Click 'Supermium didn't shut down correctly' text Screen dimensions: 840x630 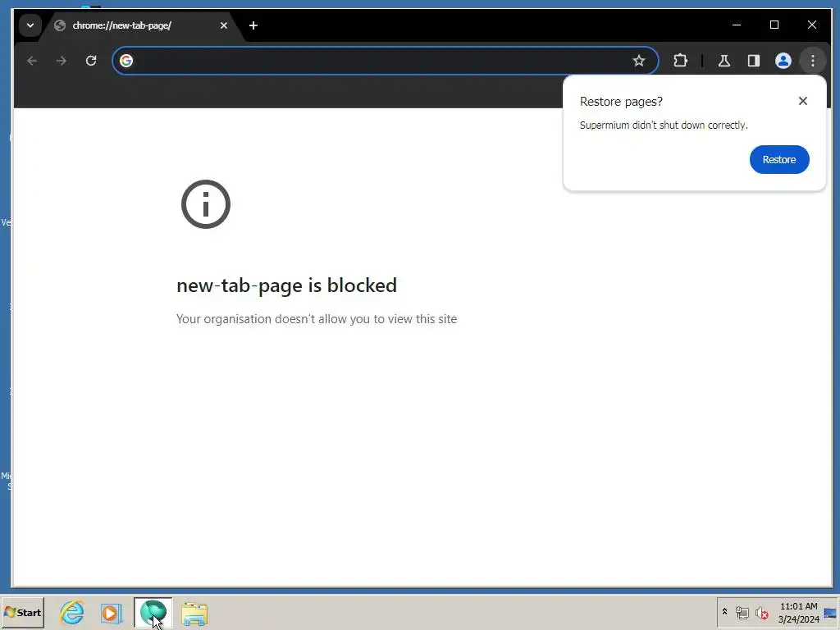tap(664, 126)
